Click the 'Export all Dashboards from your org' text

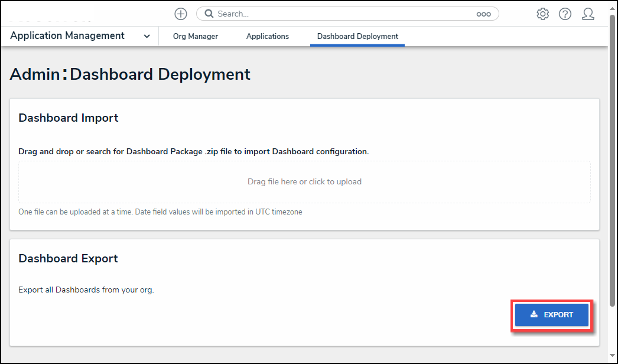(86, 290)
